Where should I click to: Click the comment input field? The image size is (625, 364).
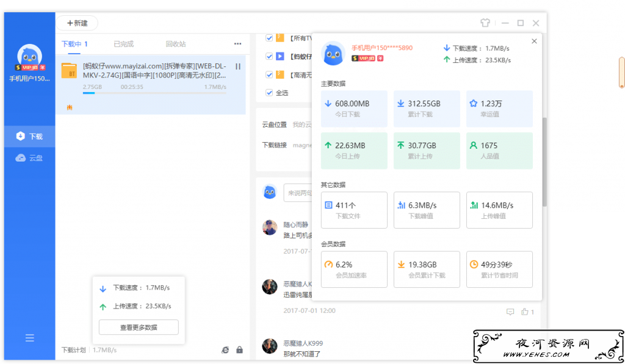298,193
